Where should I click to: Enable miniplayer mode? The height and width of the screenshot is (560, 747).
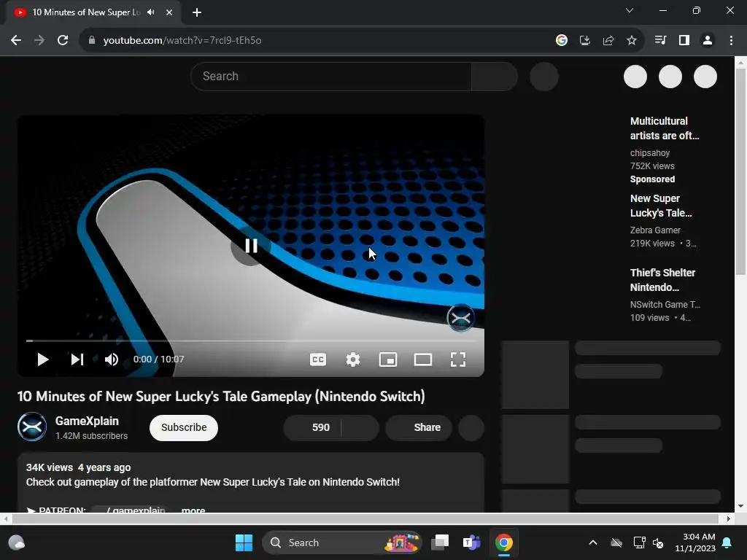pos(388,359)
